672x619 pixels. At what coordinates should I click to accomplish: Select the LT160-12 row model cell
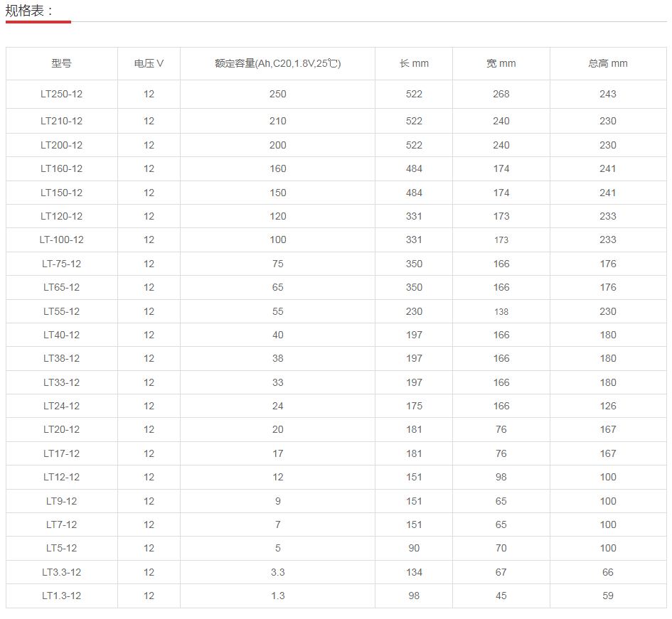(x=60, y=168)
